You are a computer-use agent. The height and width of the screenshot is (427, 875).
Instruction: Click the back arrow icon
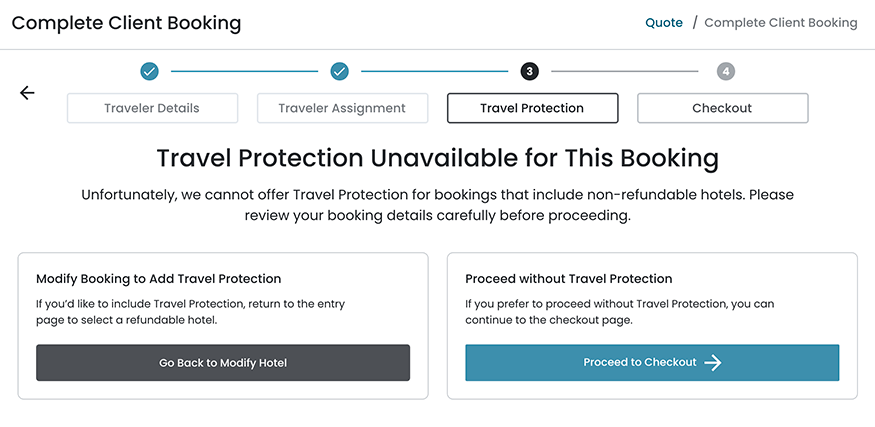tap(27, 93)
